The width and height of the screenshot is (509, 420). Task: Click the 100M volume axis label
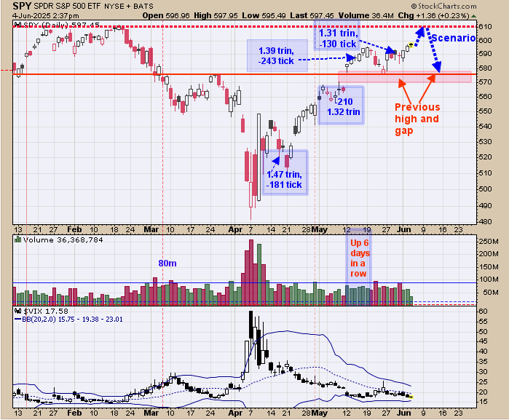tap(489, 279)
